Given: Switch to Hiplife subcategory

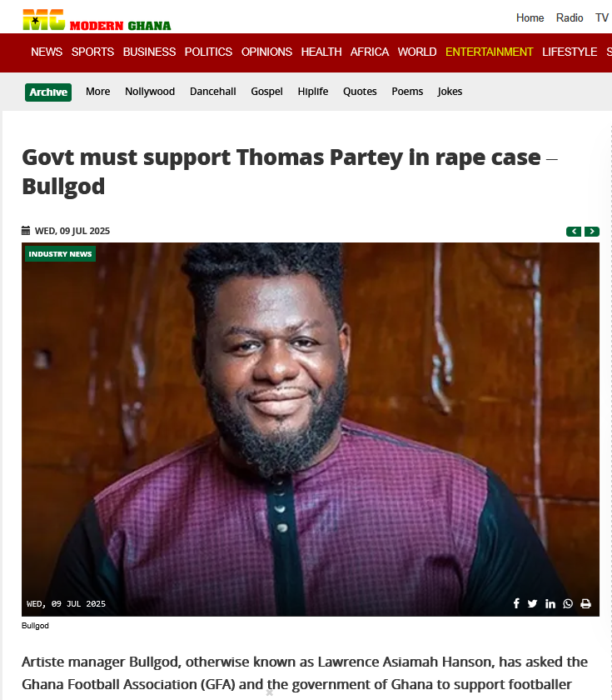Looking at the screenshot, I should [313, 92].
